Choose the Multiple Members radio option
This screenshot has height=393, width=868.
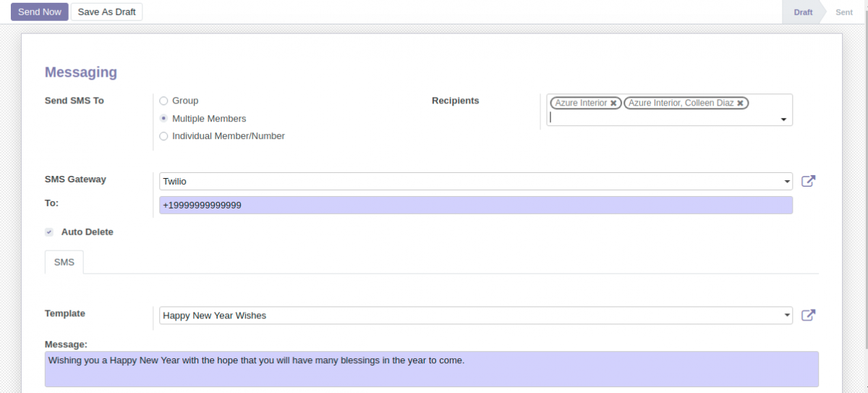163,119
